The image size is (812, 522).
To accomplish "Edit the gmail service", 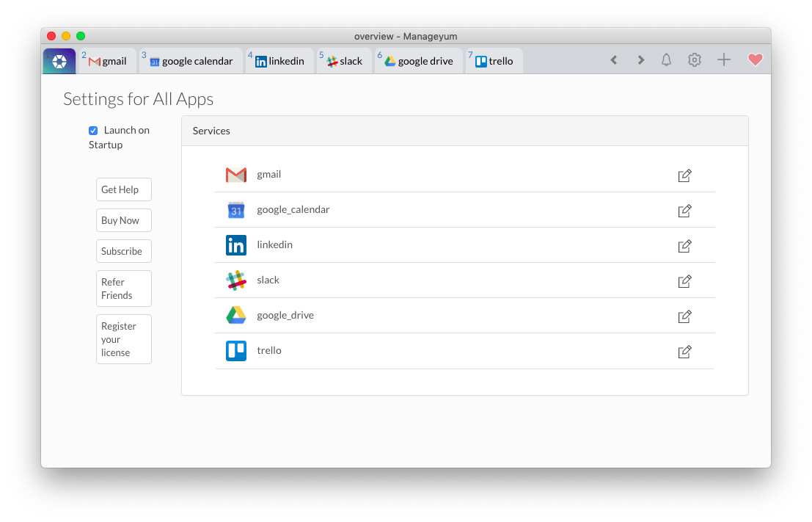I will click(684, 175).
